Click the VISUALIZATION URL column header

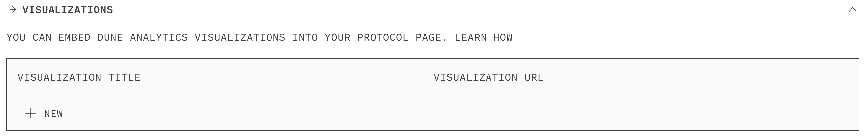pos(488,77)
